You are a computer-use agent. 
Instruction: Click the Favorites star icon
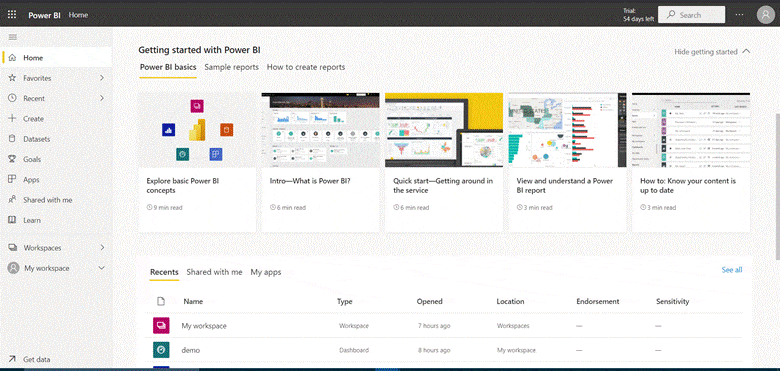(12, 78)
